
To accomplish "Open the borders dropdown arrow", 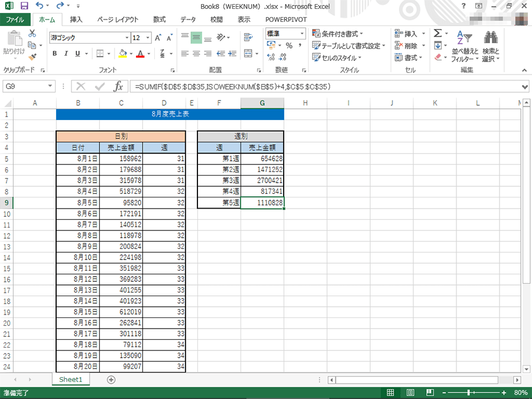I will coord(109,54).
